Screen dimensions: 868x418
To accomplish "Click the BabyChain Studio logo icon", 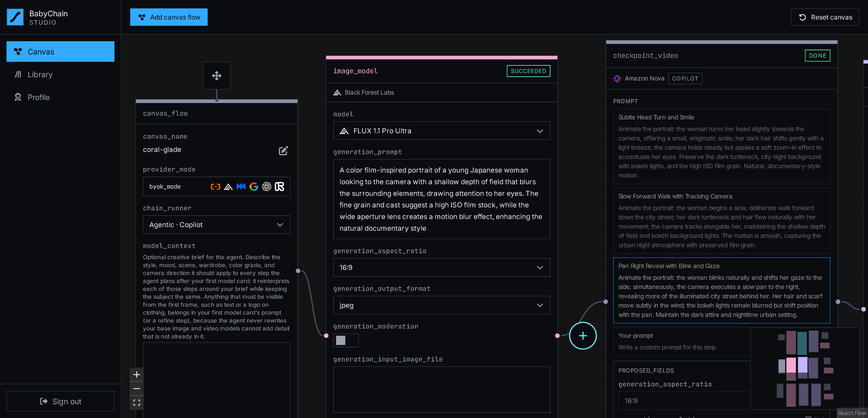I will click(15, 17).
